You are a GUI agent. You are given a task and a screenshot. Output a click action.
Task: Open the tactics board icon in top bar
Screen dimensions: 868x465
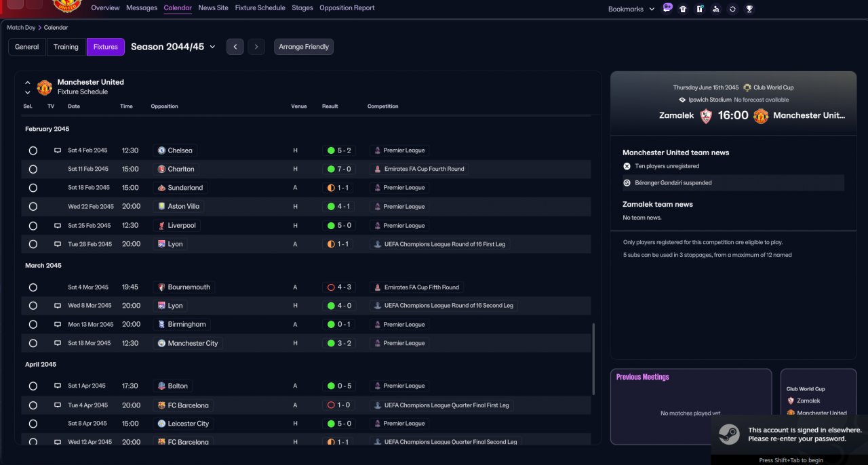tap(699, 9)
